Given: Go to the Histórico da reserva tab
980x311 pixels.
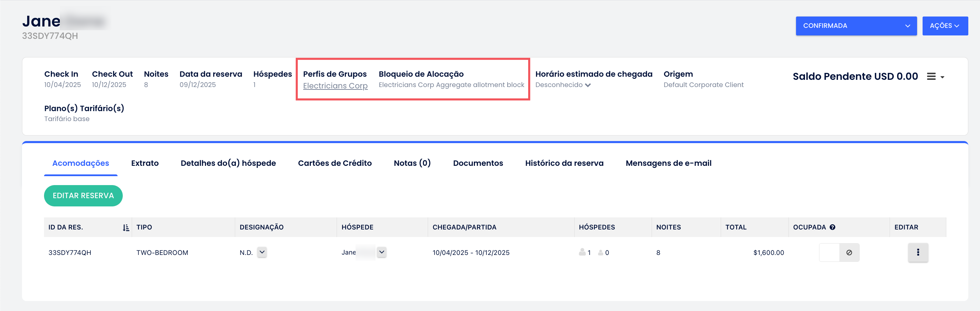Looking at the screenshot, I should pyautogui.click(x=564, y=163).
